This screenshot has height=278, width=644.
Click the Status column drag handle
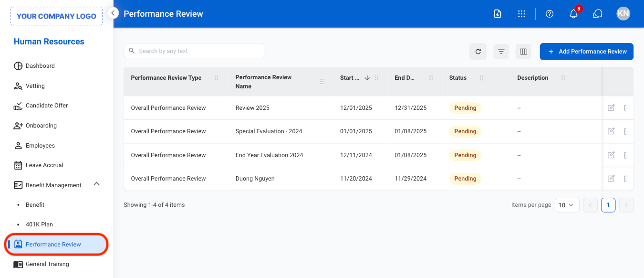coord(481,78)
